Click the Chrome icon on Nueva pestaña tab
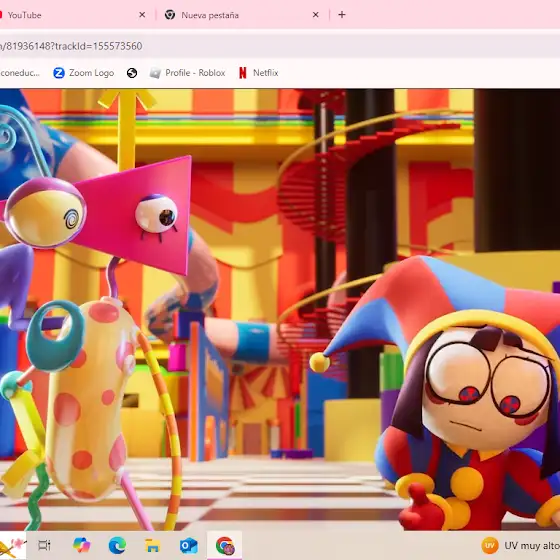 tap(170, 15)
